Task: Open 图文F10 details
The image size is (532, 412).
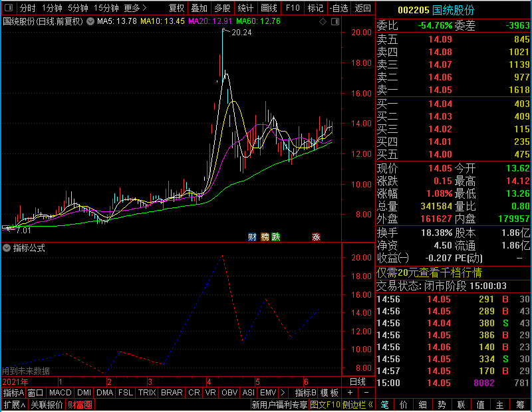Action: point(325,405)
